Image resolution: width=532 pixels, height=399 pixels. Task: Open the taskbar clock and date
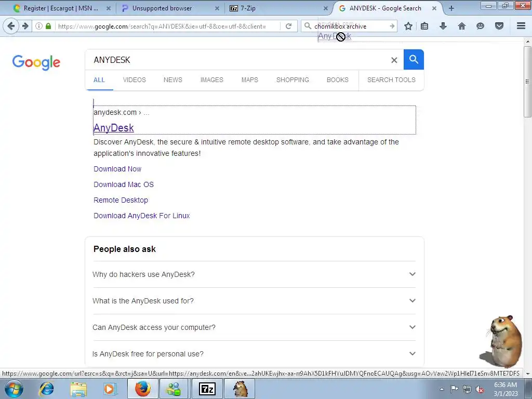(x=506, y=389)
